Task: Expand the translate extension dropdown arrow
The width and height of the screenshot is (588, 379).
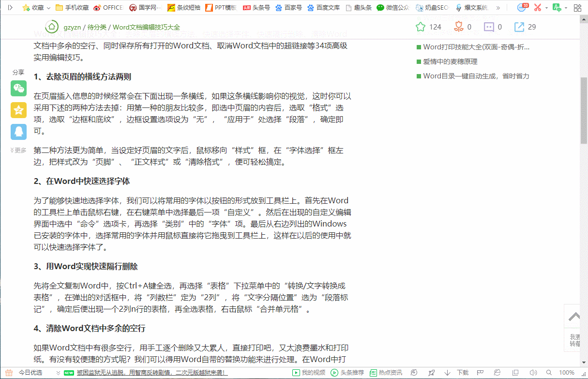Action: pyautogui.click(x=565, y=8)
